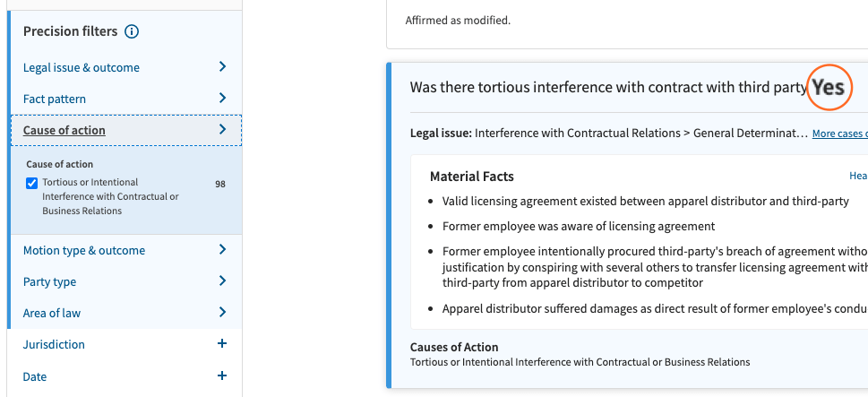Click the Area of law chevron arrow
Screen dimensions: 868x397
[x=222, y=313]
